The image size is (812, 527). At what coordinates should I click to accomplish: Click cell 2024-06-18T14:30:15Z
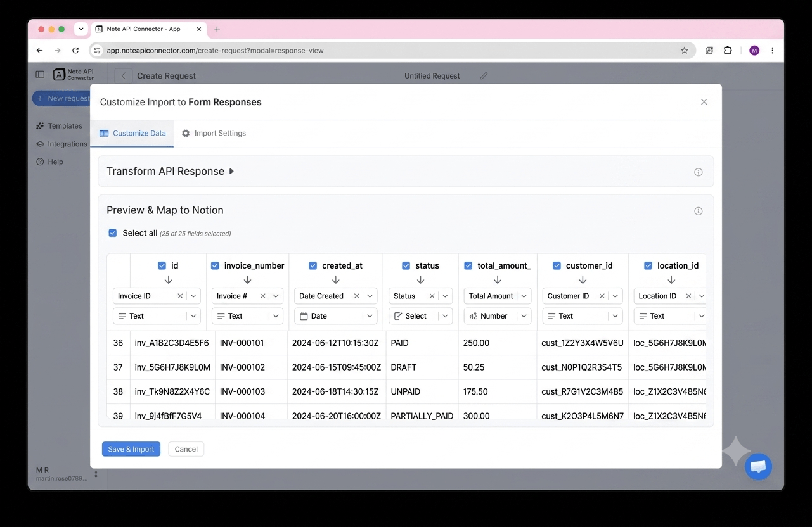(x=335, y=391)
